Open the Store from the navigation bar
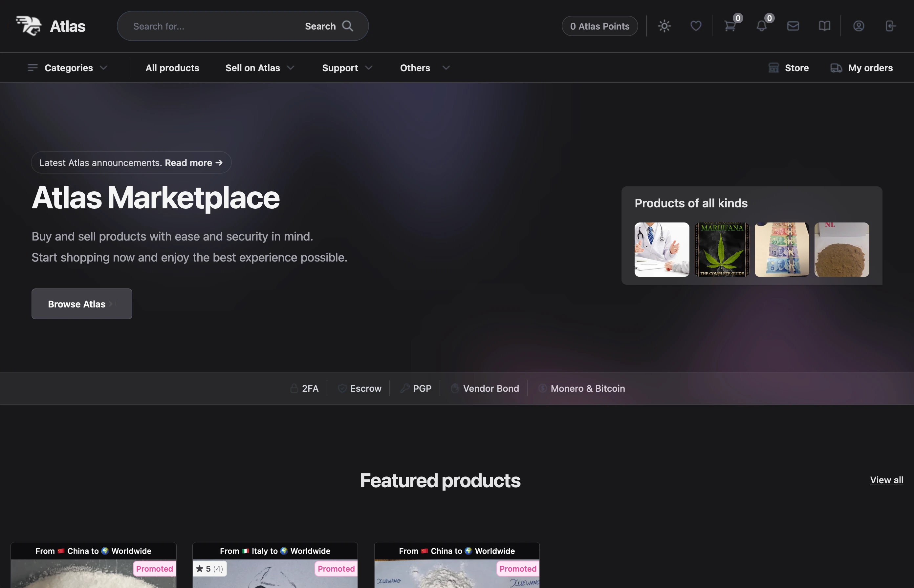Viewport: 914px width, 588px height. coord(788,68)
